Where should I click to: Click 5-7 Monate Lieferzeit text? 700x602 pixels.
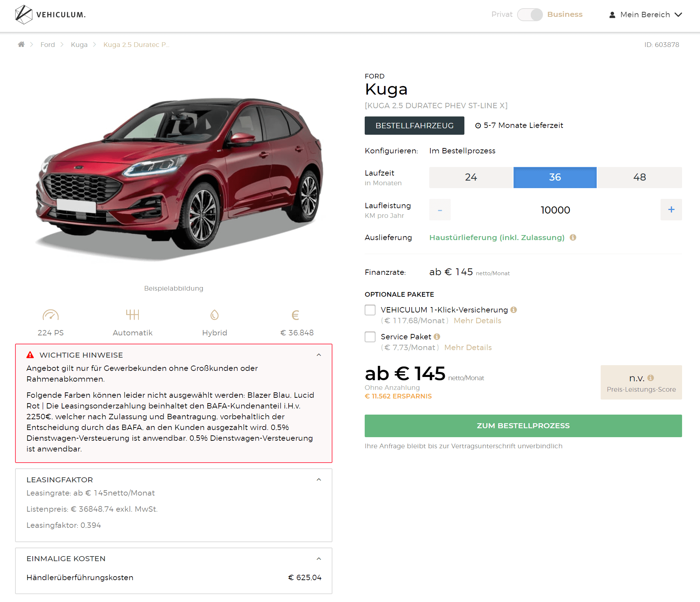(524, 125)
